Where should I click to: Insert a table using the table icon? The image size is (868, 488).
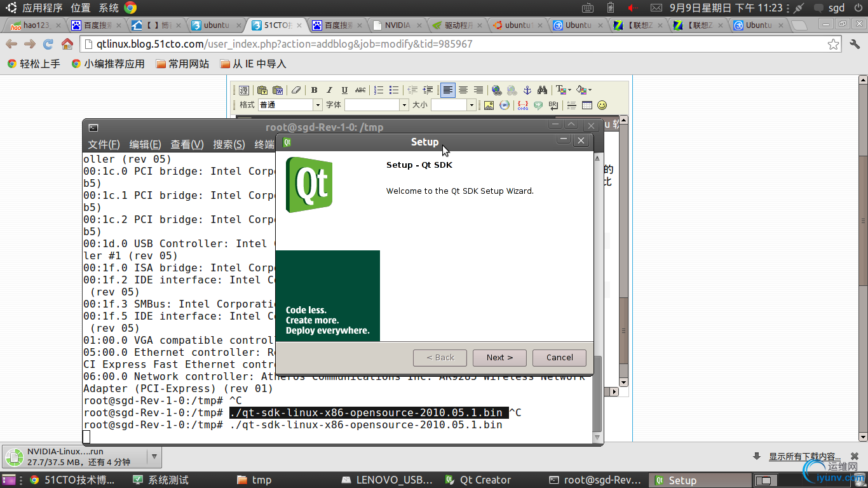[x=587, y=105]
